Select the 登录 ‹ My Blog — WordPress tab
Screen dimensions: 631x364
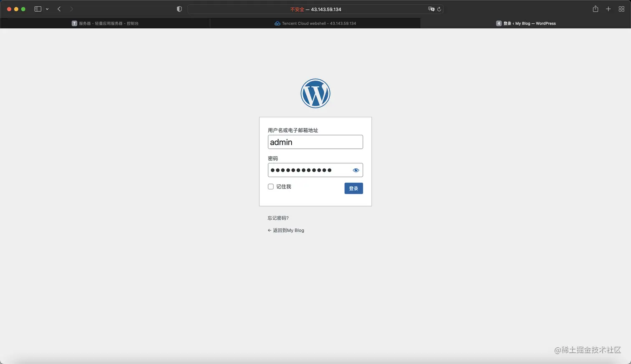point(525,23)
